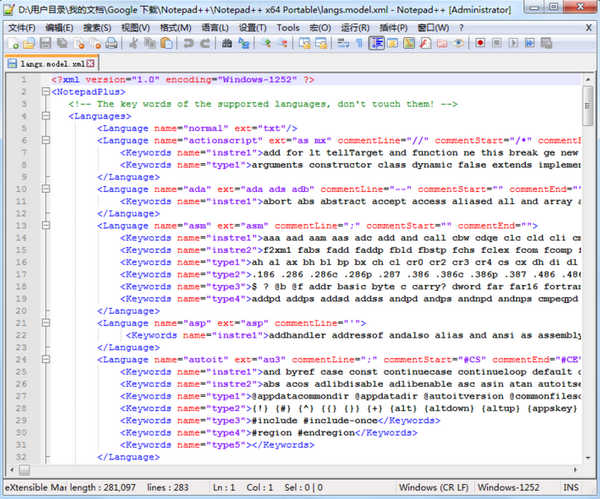Image resolution: width=600 pixels, height=499 pixels.
Task: Collapse the autoit Language block on line 24
Action: coord(46,359)
